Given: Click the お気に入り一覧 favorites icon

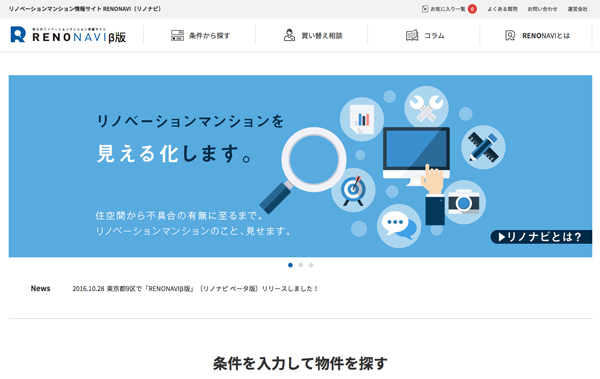Looking at the screenshot, I should 425,9.
